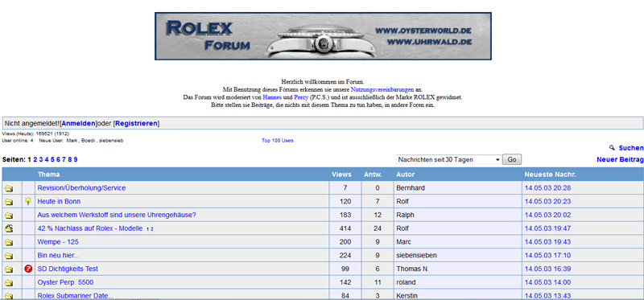644x300 pixels.
Task: Open latest post 14.05.03 20:02
Action: click(548, 215)
